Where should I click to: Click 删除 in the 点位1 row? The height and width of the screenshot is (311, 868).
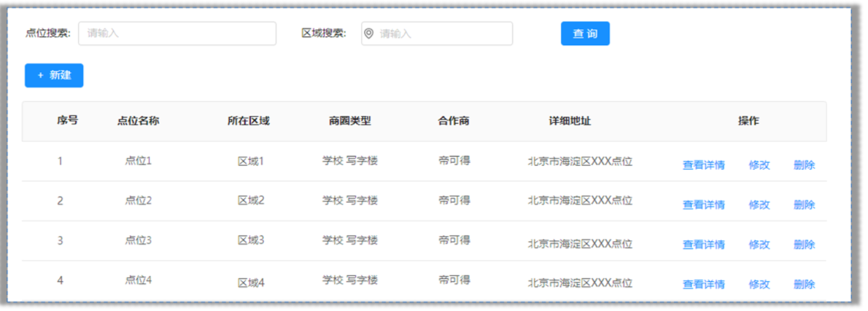coord(805,165)
